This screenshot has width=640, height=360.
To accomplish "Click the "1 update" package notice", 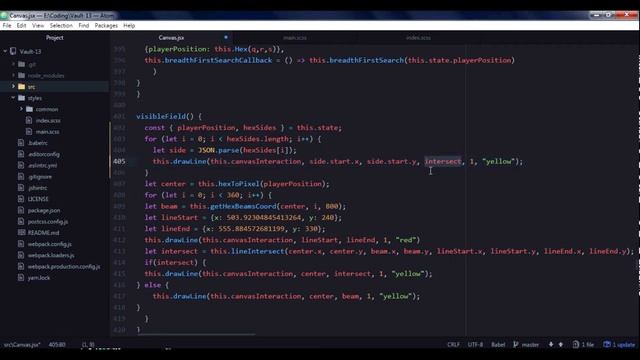I will pyautogui.click(x=619, y=344).
